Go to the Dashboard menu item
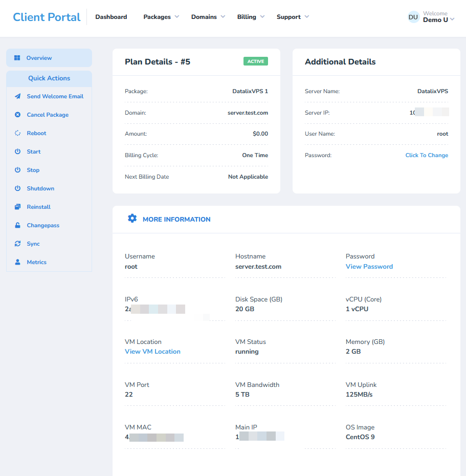Viewport: 466px width, 476px height. click(111, 17)
